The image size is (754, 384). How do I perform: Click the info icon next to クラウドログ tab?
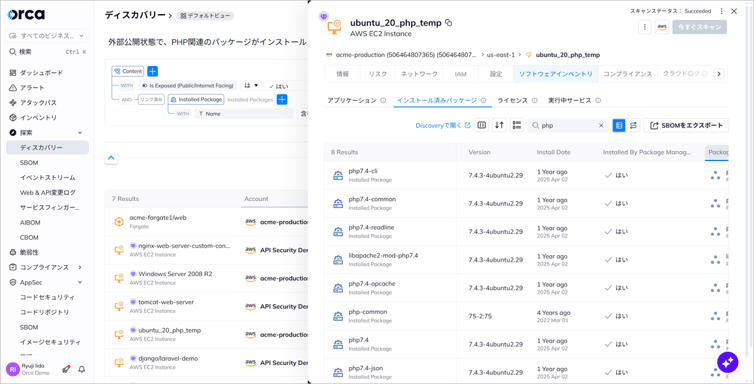tap(705, 74)
